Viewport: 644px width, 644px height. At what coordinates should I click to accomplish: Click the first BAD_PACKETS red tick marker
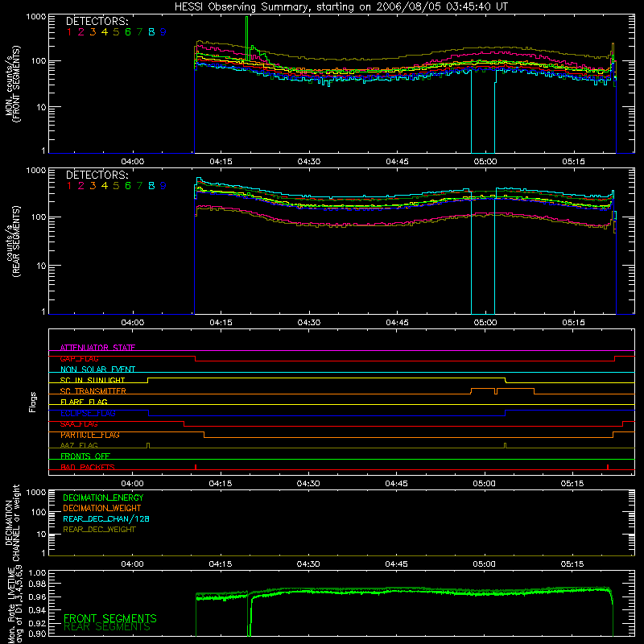pyautogui.click(x=196, y=467)
